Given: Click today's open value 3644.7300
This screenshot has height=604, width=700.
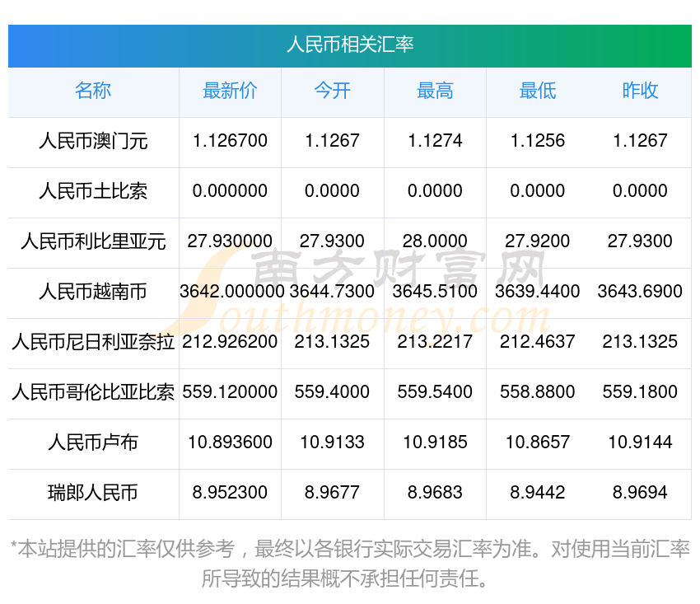Looking at the screenshot, I should [x=332, y=291].
